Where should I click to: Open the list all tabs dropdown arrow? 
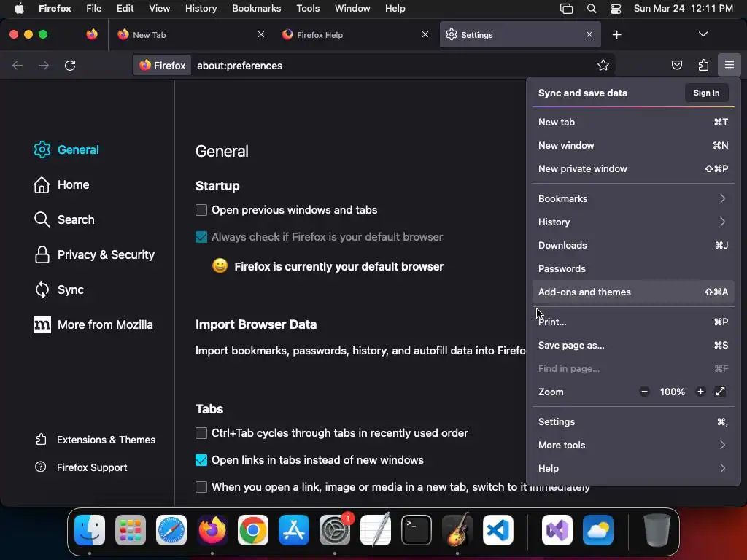[x=703, y=34]
